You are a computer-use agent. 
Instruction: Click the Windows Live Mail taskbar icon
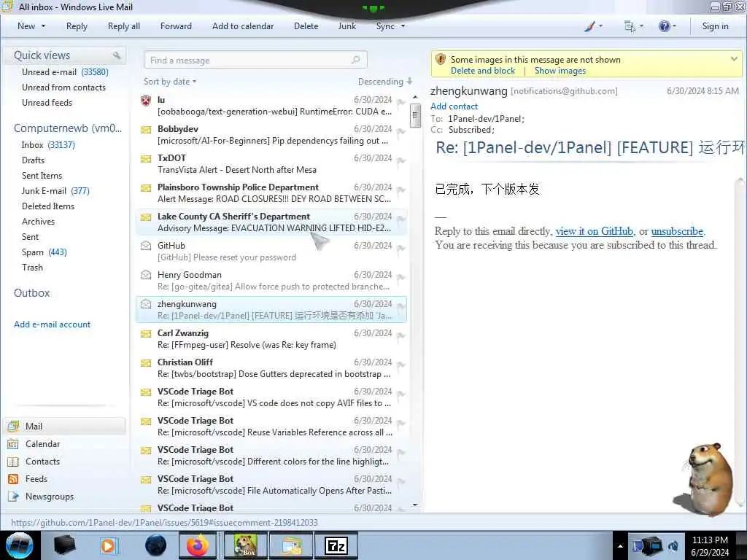click(292, 545)
